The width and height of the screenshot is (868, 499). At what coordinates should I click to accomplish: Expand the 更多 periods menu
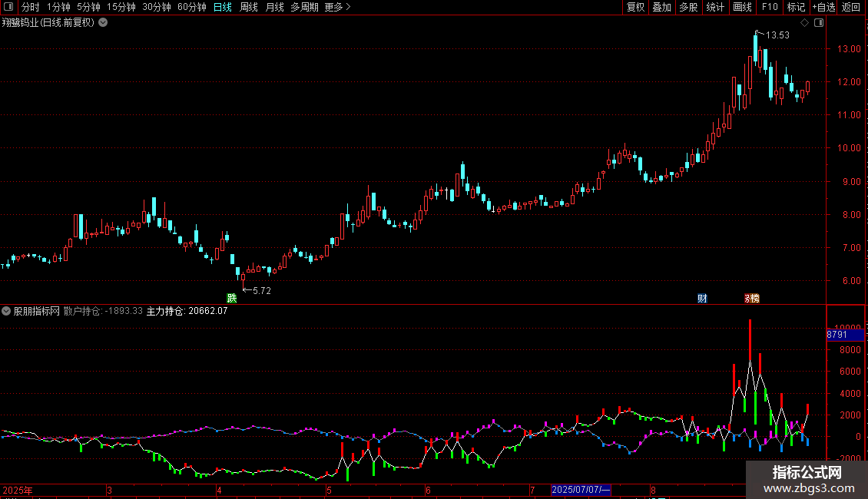(x=338, y=7)
